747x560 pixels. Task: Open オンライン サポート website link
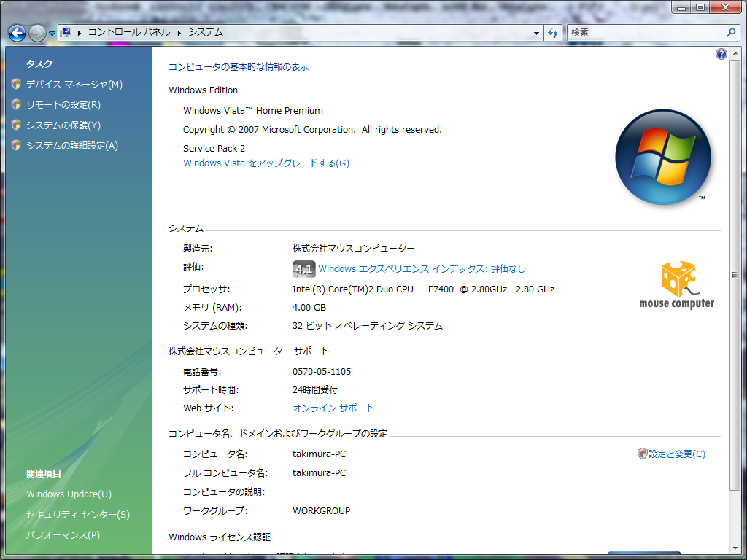[333, 408]
